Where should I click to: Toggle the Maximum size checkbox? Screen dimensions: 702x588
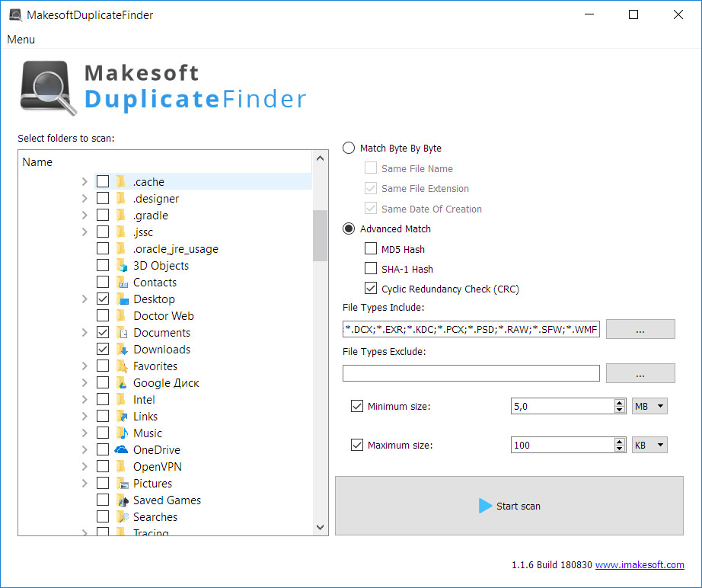click(357, 445)
